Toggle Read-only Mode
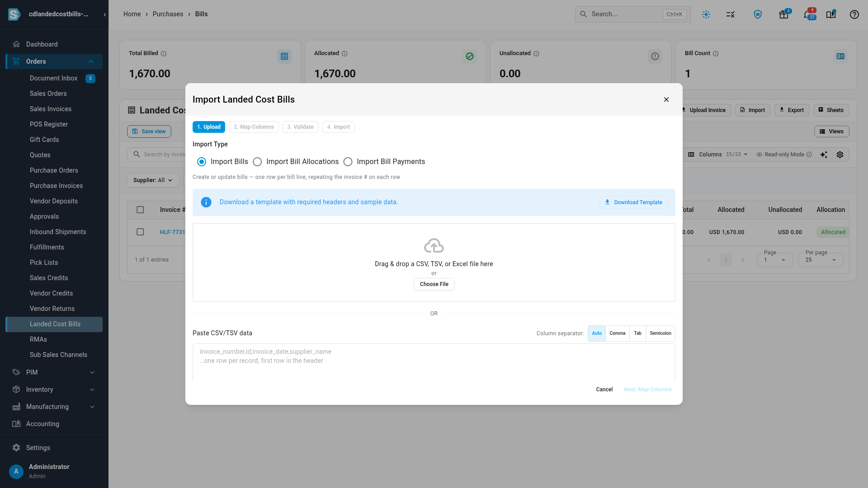 pyautogui.click(x=784, y=155)
